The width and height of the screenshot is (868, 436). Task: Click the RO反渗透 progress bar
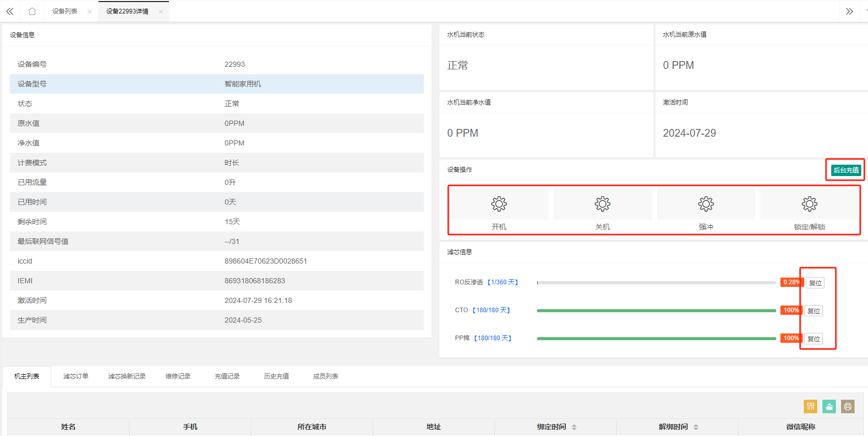coord(656,283)
